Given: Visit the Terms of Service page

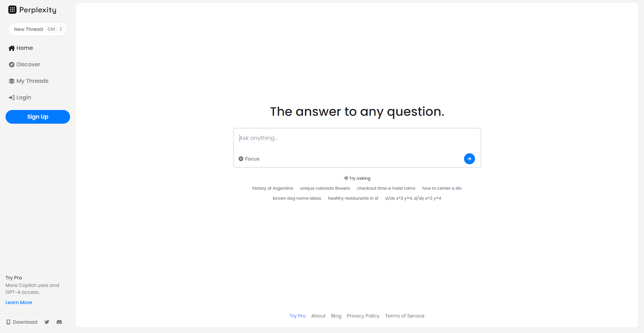Looking at the screenshot, I should click(405, 316).
